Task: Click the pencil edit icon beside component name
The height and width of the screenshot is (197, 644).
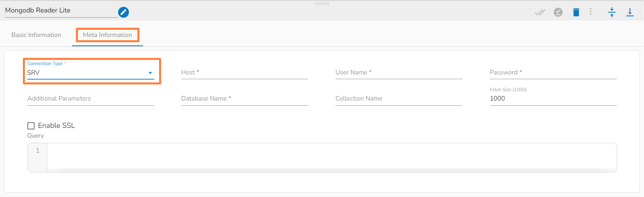Action: [124, 12]
